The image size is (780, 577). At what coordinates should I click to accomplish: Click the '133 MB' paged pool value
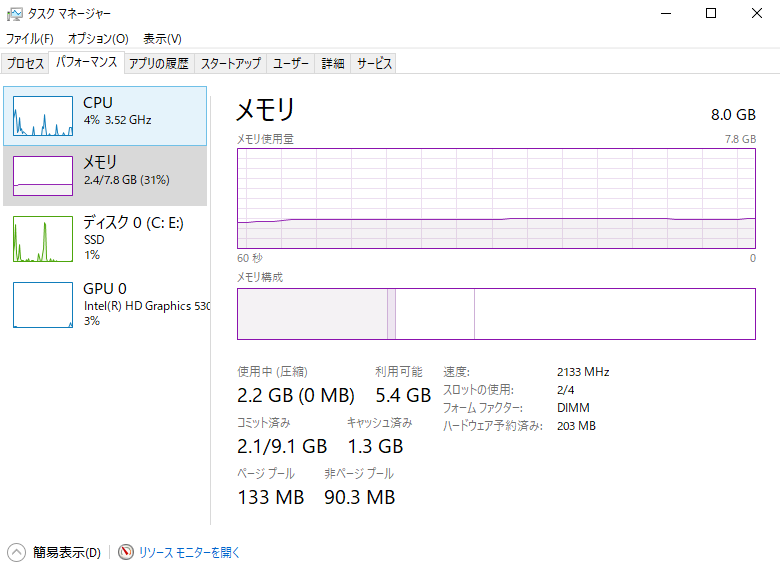(271, 497)
